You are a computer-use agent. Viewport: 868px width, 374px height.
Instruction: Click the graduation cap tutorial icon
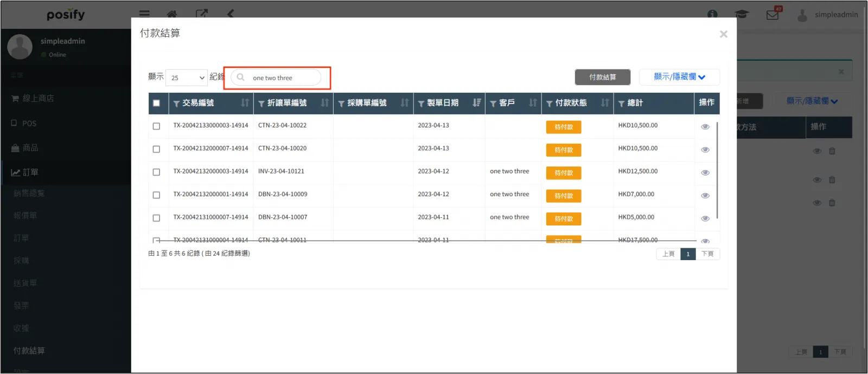pyautogui.click(x=742, y=15)
